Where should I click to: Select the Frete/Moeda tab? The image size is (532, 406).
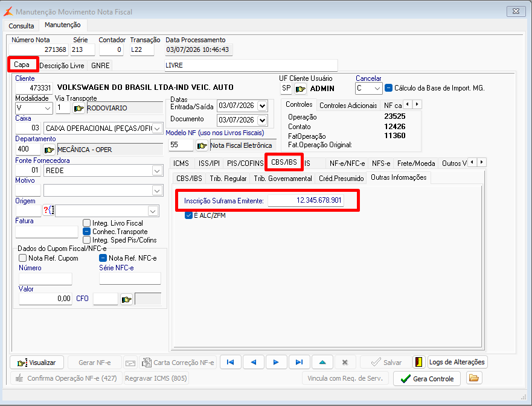tap(416, 163)
